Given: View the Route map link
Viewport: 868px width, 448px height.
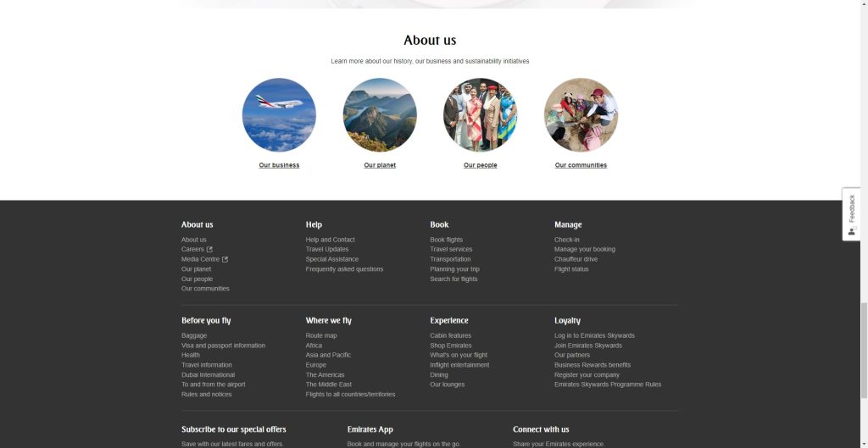Looking at the screenshot, I should pyautogui.click(x=320, y=336).
